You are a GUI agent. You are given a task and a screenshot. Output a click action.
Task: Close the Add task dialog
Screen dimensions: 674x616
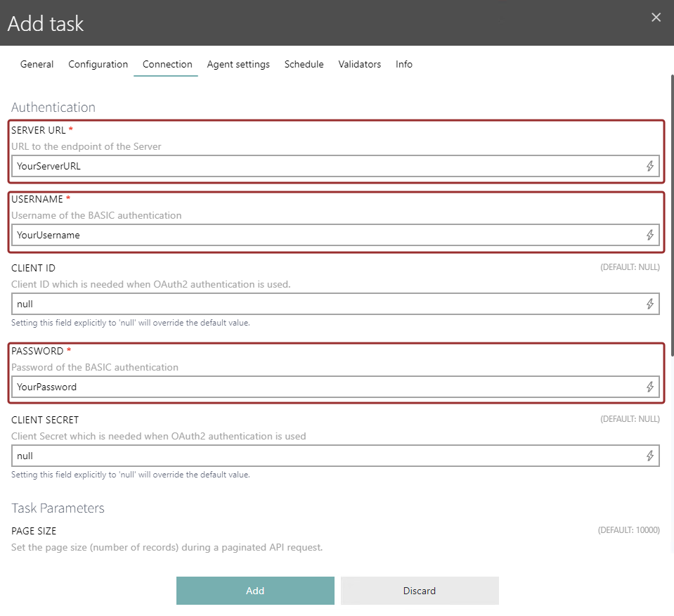click(656, 17)
